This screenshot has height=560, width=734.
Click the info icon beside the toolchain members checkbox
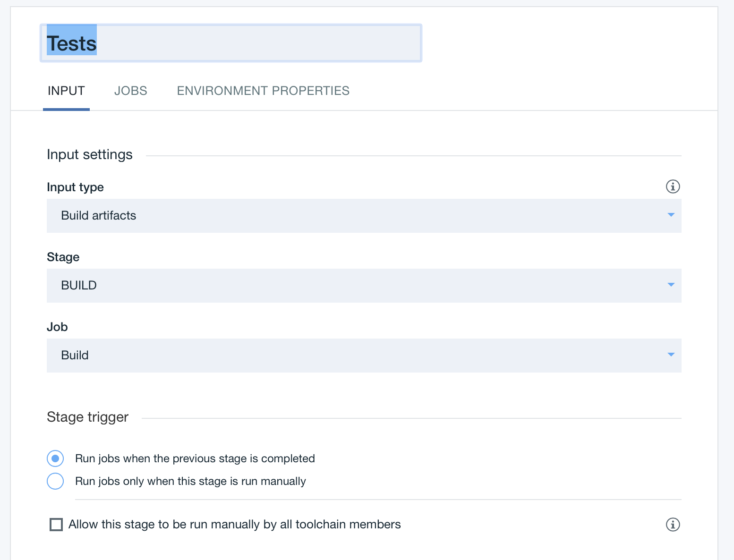[673, 525]
